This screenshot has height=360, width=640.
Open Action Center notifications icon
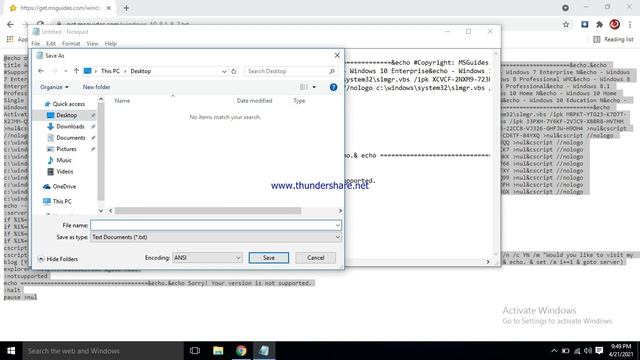pyautogui.click(x=599, y=351)
